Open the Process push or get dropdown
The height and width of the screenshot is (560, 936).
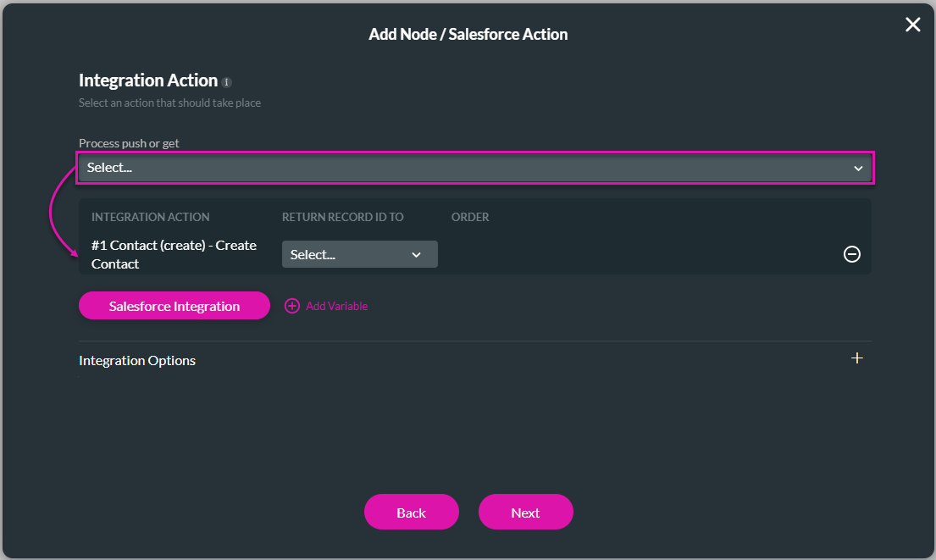click(x=474, y=168)
